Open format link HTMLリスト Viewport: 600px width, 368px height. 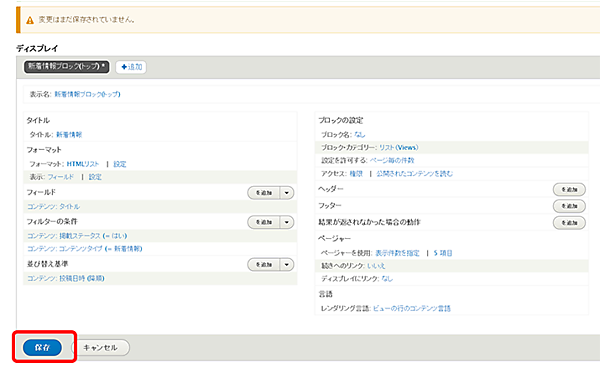[83, 164]
